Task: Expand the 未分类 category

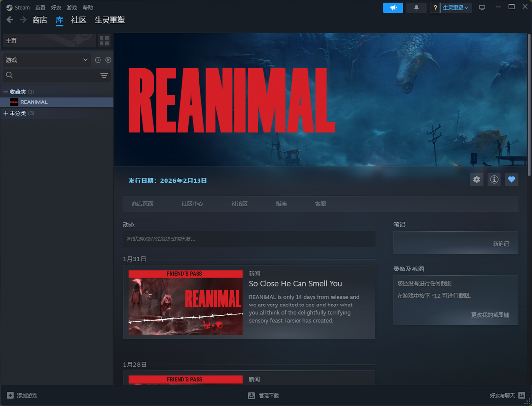Action: (6, 113)
